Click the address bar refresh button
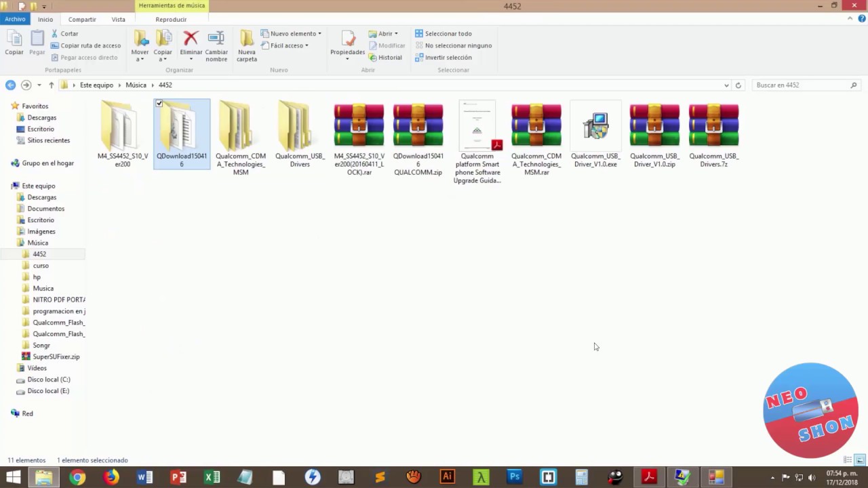This screenshot has height=488, width=868. click(x=738, y=85)
